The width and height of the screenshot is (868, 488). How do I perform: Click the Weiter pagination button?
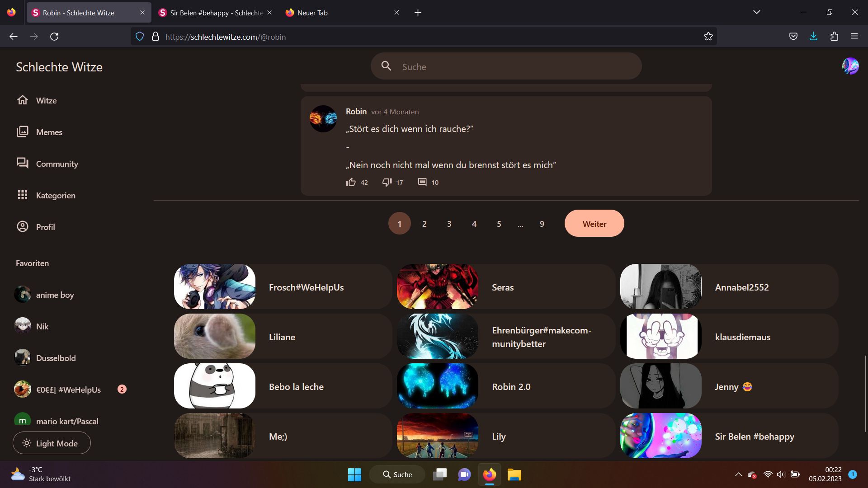point(594,224)
